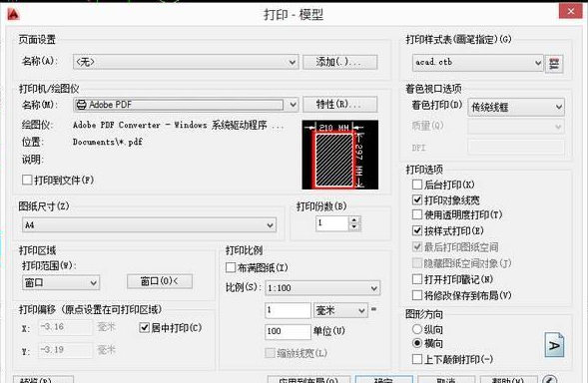Viewport: 588px width, 383px height.
Task: Click the 取消 button at bottom
Action: coord(446,380)
